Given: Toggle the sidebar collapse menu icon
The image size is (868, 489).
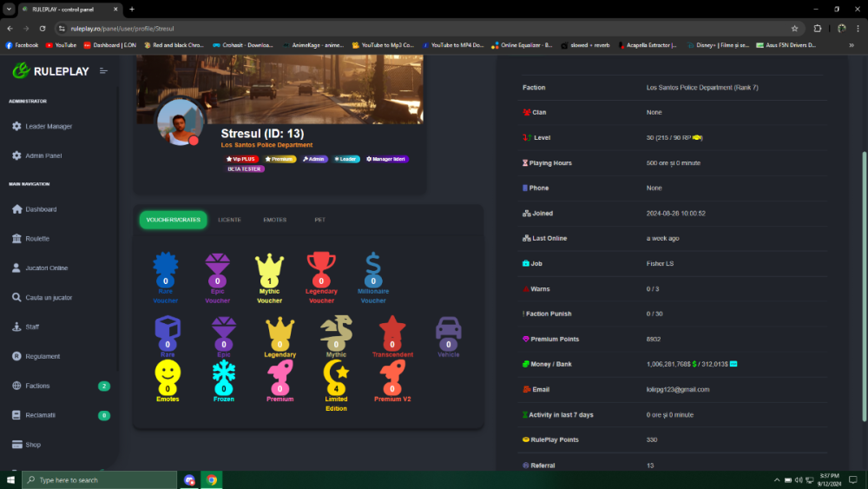Looking at the screenshot, I should coord(104,71).
